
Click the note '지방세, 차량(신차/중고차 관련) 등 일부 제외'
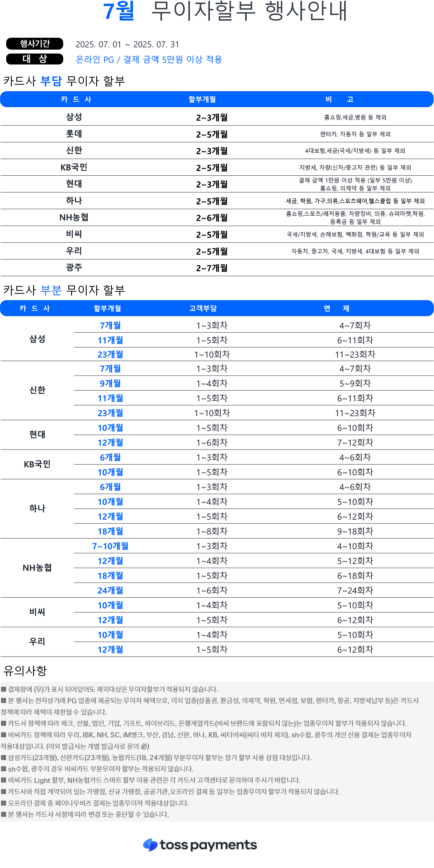[355, 167]
